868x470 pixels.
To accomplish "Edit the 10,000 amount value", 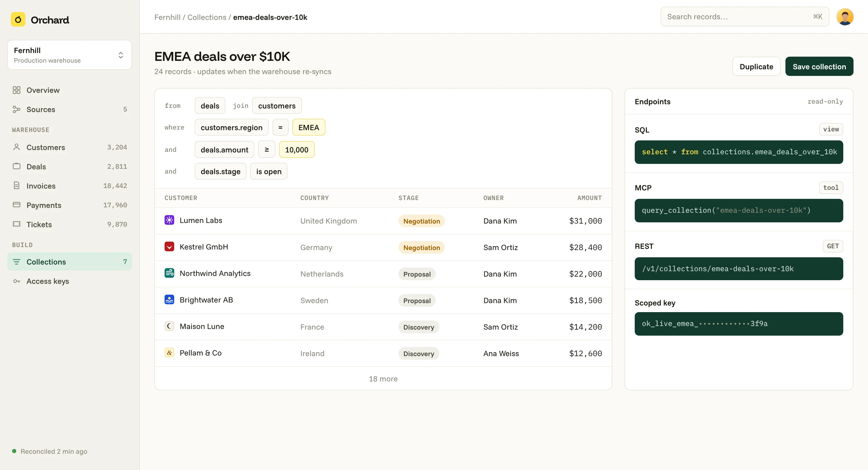I will point(297,150).
